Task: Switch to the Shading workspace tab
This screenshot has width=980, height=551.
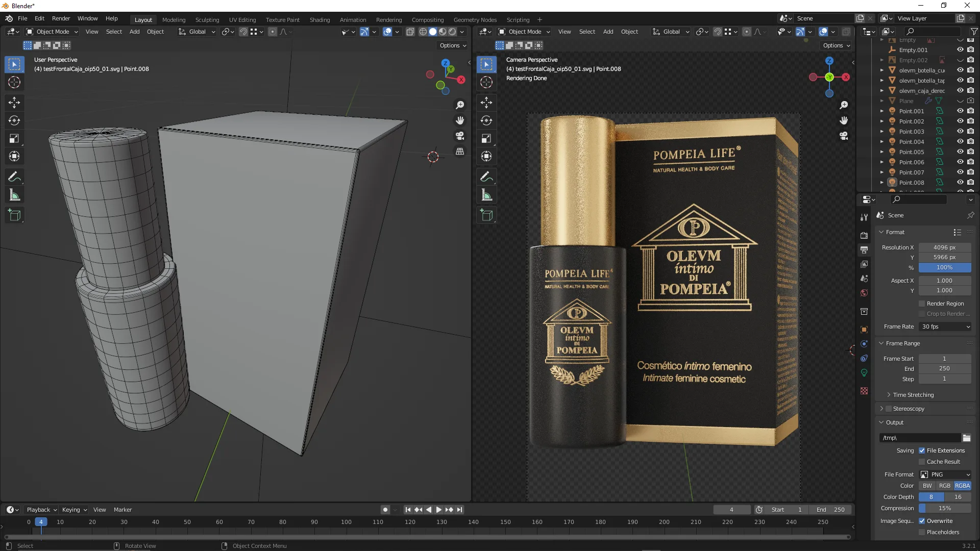Action: 320,19
